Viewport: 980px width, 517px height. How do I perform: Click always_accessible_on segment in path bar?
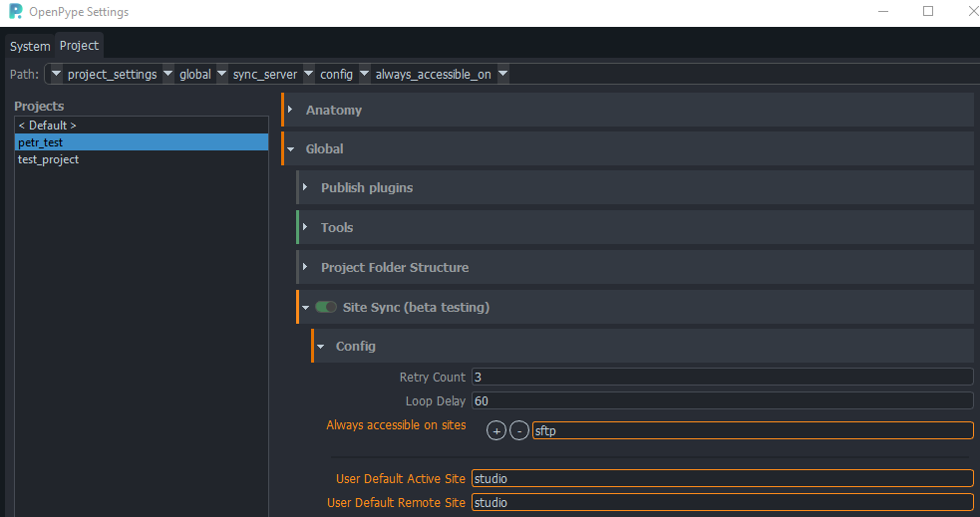433,75
